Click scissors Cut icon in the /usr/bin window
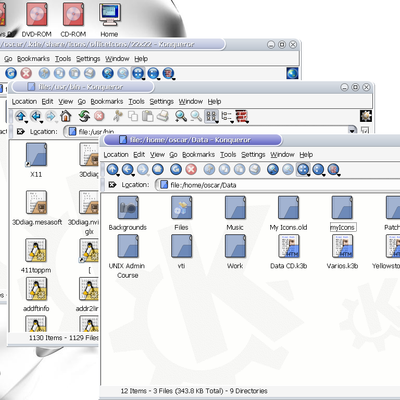The image size is (400, 400). [118, 116]
